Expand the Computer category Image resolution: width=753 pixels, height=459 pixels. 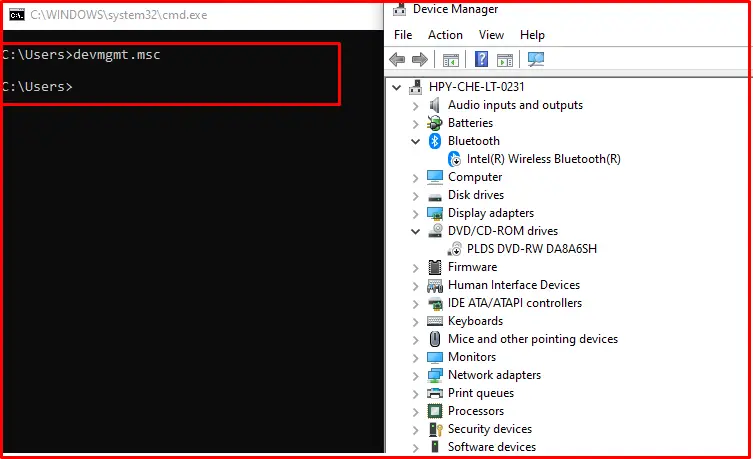pyautogui.click(x=415, y=178)
